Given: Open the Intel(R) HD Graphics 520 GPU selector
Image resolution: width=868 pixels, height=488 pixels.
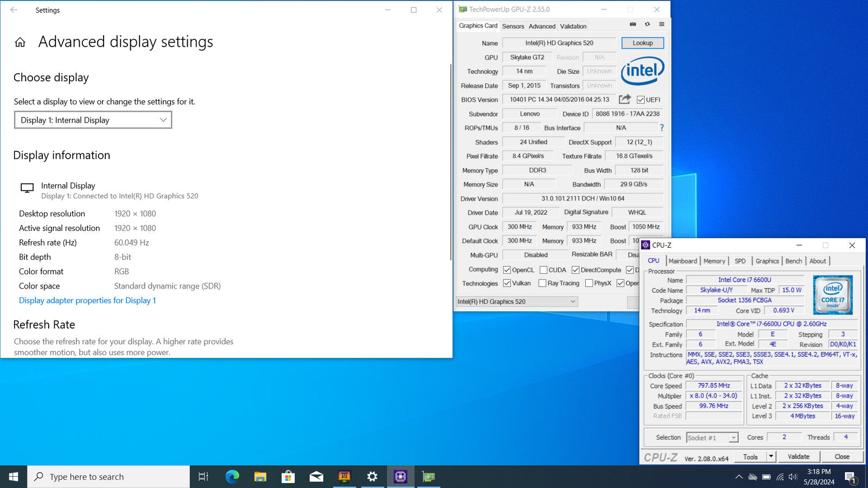Looking at the screenshot, I should tap(516, 301).
